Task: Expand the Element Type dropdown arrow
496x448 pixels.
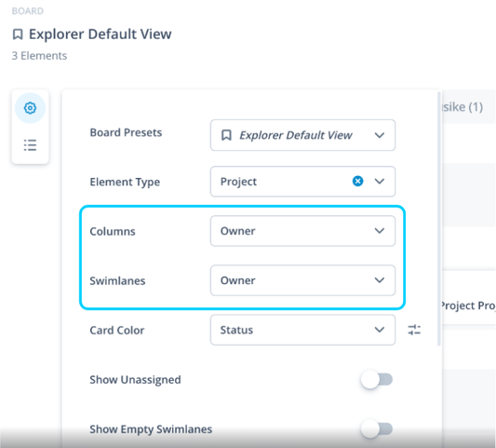Action: [380, 182]
